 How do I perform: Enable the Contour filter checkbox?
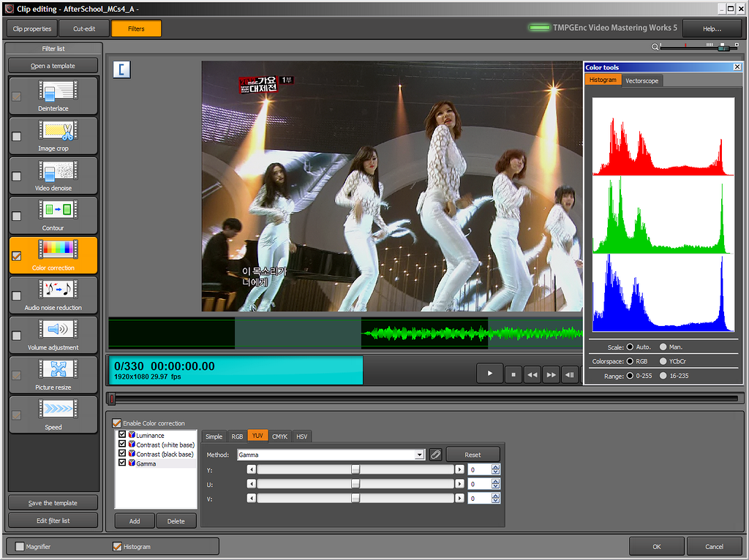click(x=17, y=216)
